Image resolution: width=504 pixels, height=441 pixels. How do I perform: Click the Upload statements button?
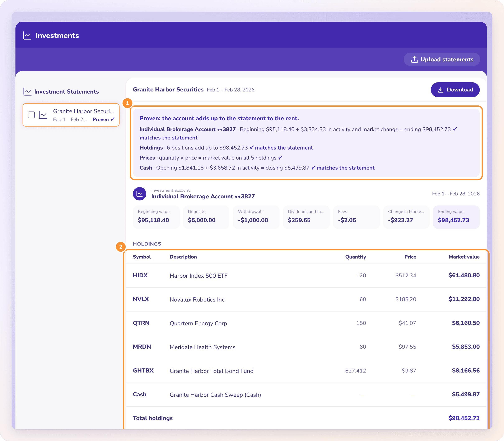point(442,59)
